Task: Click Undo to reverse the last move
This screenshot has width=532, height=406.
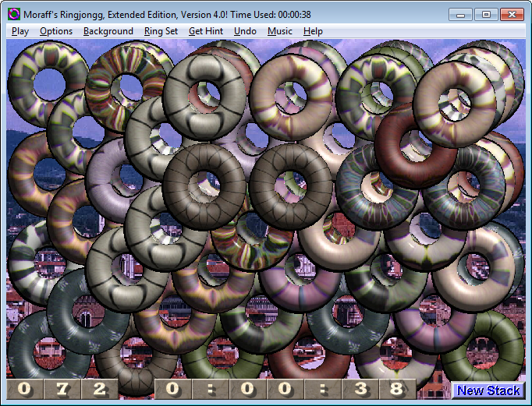Action: (x=245, y=31)
